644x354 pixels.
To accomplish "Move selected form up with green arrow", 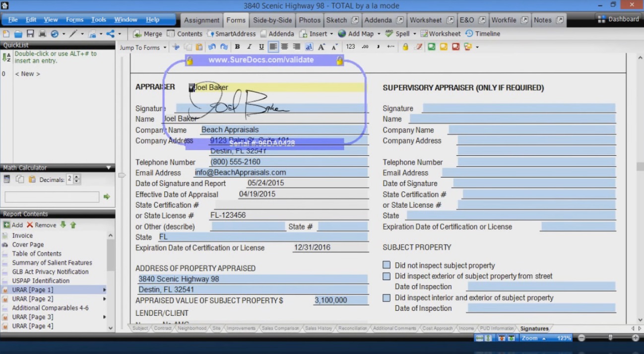I will (x=73, y=225).
